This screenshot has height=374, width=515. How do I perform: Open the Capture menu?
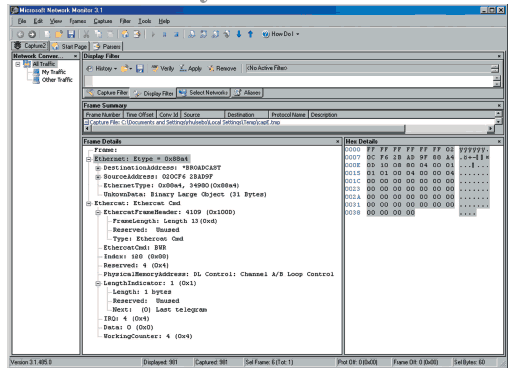click(x=103, y=21)
